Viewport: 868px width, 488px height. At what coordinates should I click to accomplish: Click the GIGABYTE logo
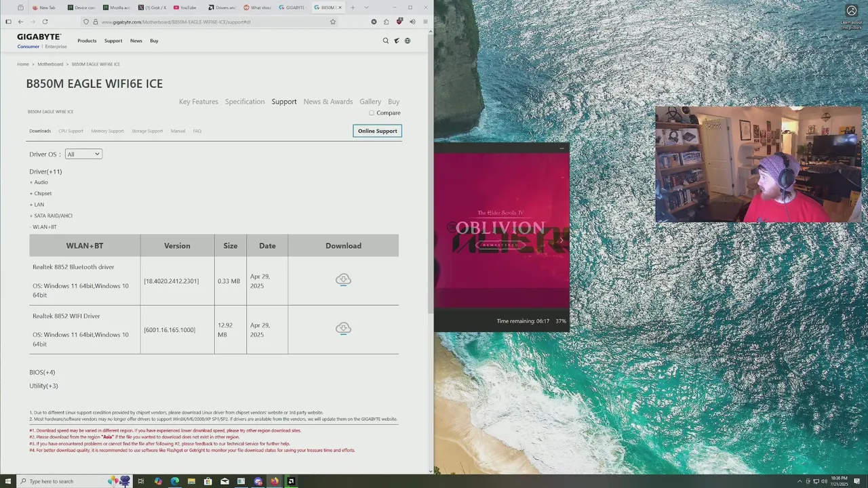point(39,37)
